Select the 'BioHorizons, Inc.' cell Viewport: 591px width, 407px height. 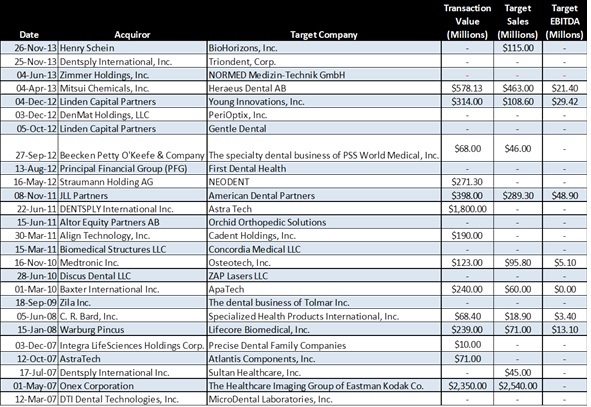coord(324,48)
